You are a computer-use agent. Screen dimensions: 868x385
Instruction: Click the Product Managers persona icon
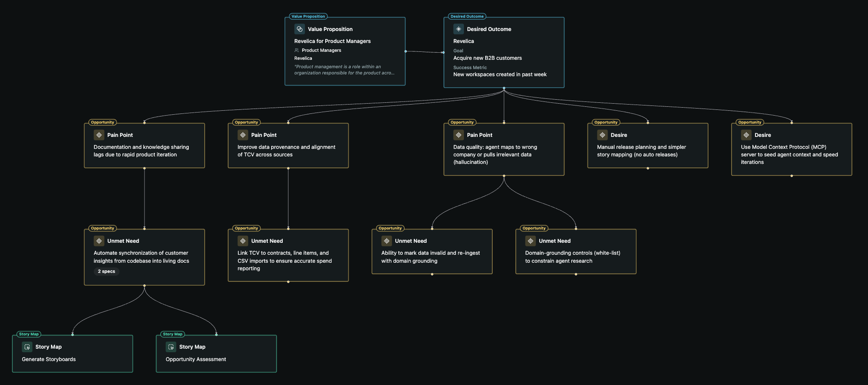297,51
